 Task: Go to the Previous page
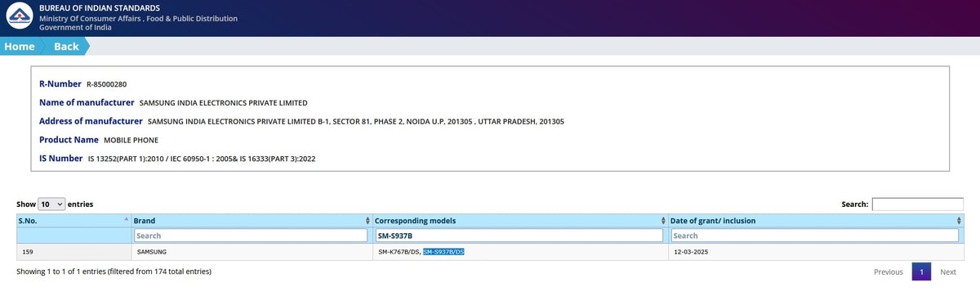889,272
